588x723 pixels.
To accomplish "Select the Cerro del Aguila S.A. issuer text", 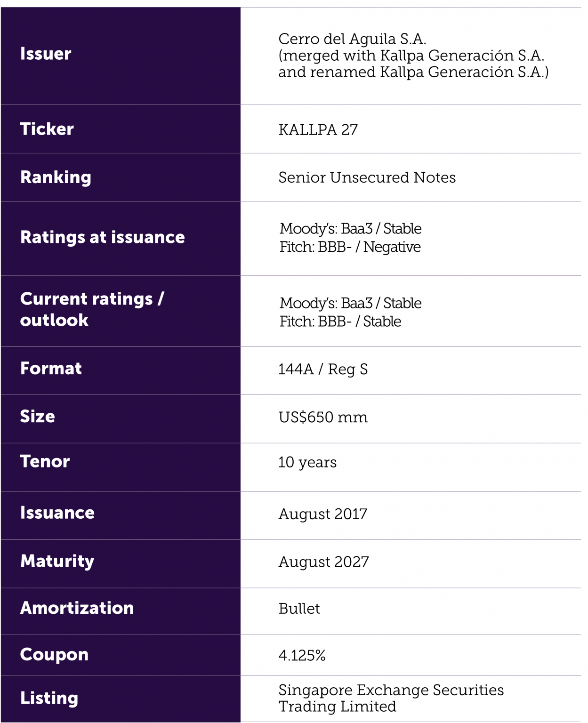I will click(352, 39).
